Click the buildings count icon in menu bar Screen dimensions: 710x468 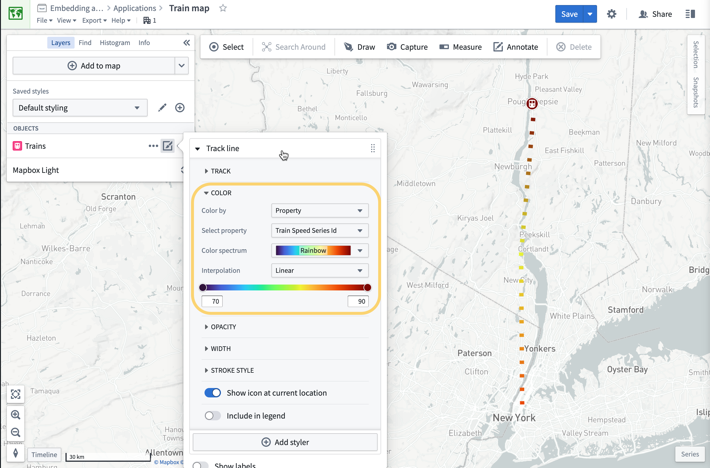[147, 20]
